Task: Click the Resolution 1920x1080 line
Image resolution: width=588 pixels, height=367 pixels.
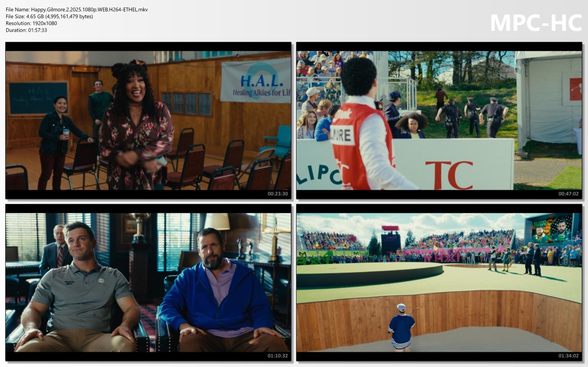Action: tap(31, 23)
